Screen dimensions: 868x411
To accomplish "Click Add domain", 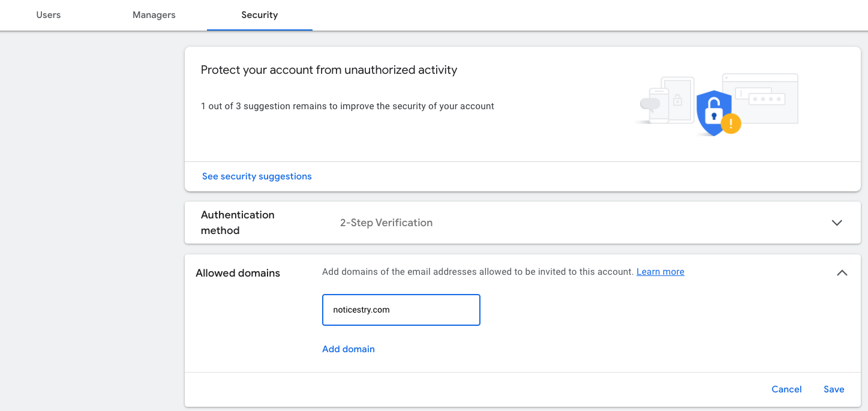I will [348, 349].
